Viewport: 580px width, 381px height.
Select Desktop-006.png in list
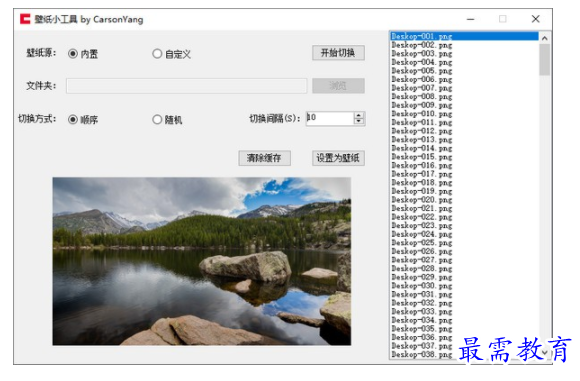(x=422, y=79)
